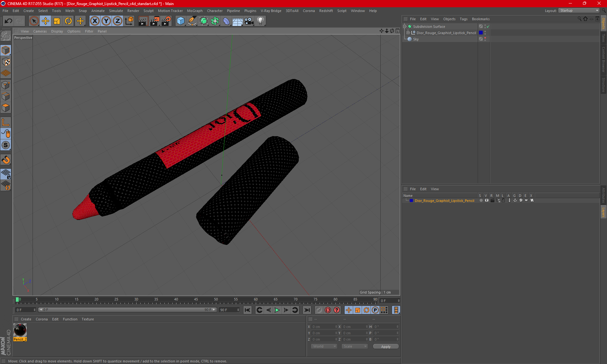Open the Spline pen tools
The image size is (607, 364).
click(x=192, y=21)
